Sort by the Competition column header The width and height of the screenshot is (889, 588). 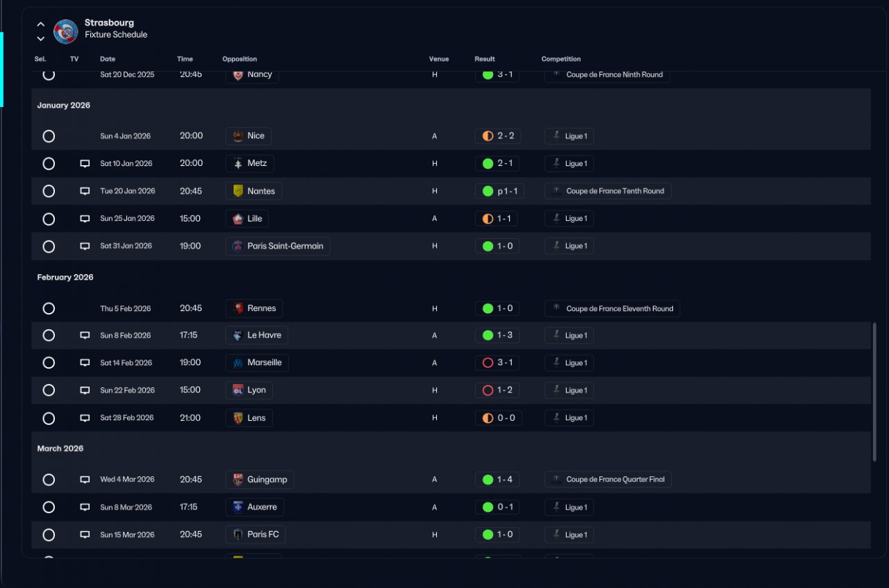(561, 59)
